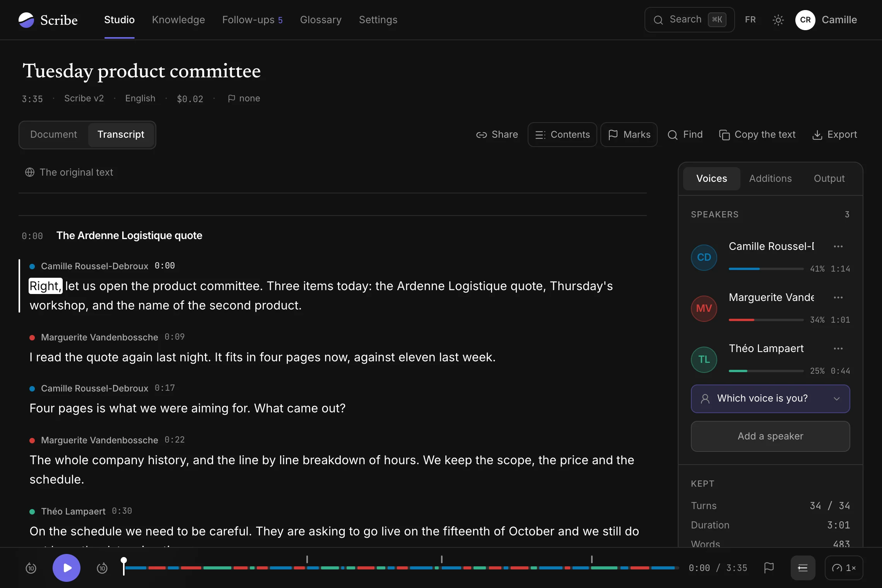The height and width of the screenshot is (588, 882).
Task: Click the MV speaker avatar
Action: click(704, 308)
